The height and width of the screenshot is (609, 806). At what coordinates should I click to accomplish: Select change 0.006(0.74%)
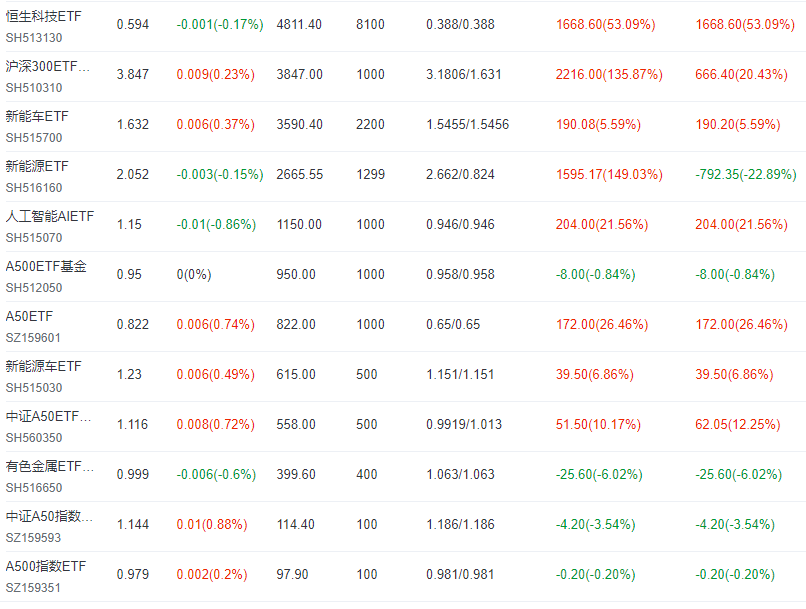coord(216,325)
